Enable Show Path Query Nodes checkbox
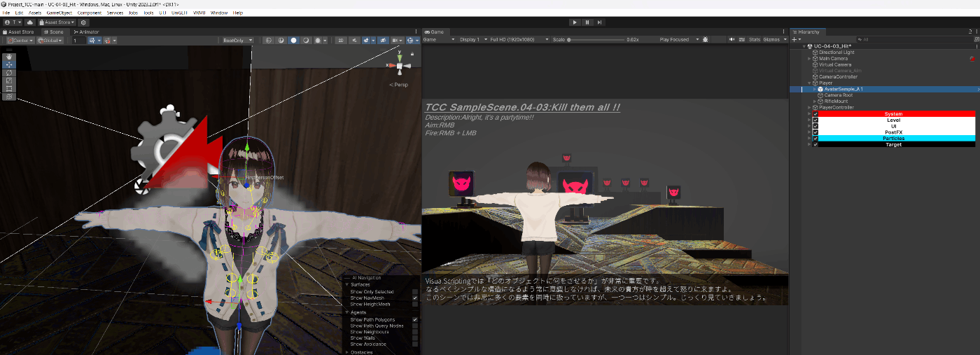This screenshot has height=355, width=980. [x=415, y=326]
